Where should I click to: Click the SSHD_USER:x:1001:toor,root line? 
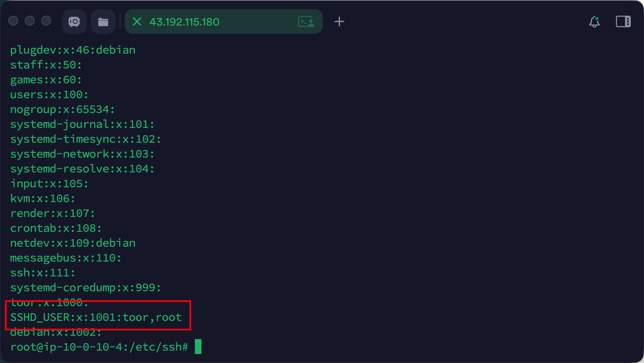tap(96, 317)
